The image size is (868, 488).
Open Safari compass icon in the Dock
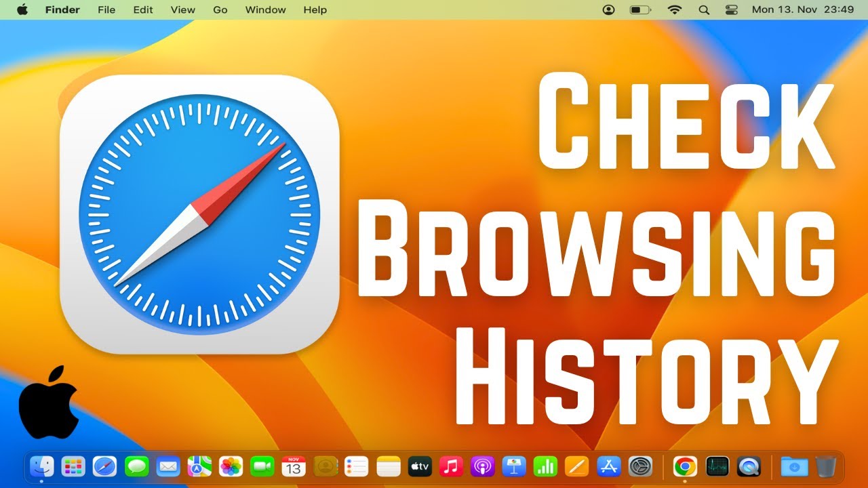(104, 466)
